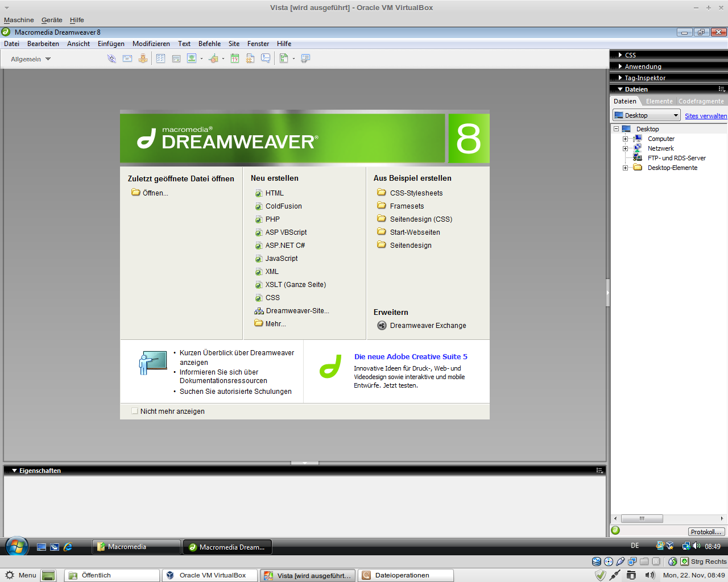Click the Date insert icon
Image resolution: width=728 pixels, height=582 pixels.
pyautogui.click(x=235, y=59)
